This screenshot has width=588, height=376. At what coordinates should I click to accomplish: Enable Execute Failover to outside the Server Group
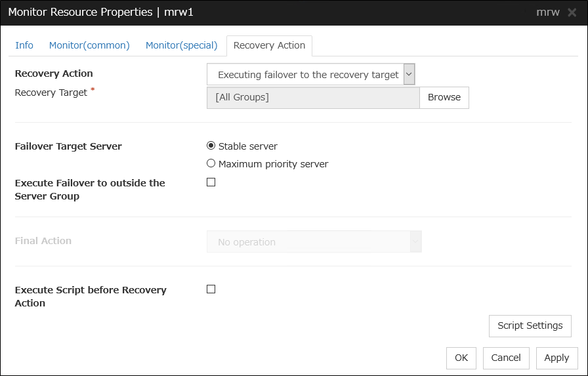point(211,182)
